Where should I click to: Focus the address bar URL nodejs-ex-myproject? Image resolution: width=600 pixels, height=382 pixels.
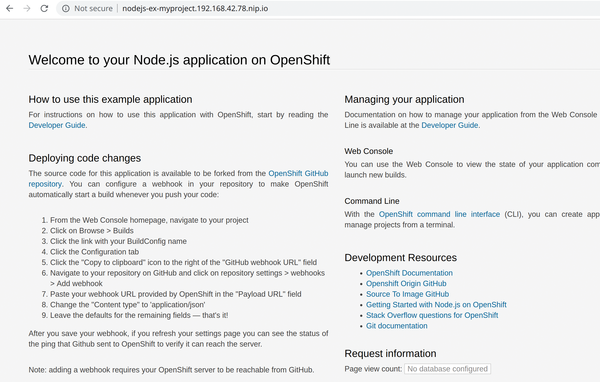tap(195, 8)
